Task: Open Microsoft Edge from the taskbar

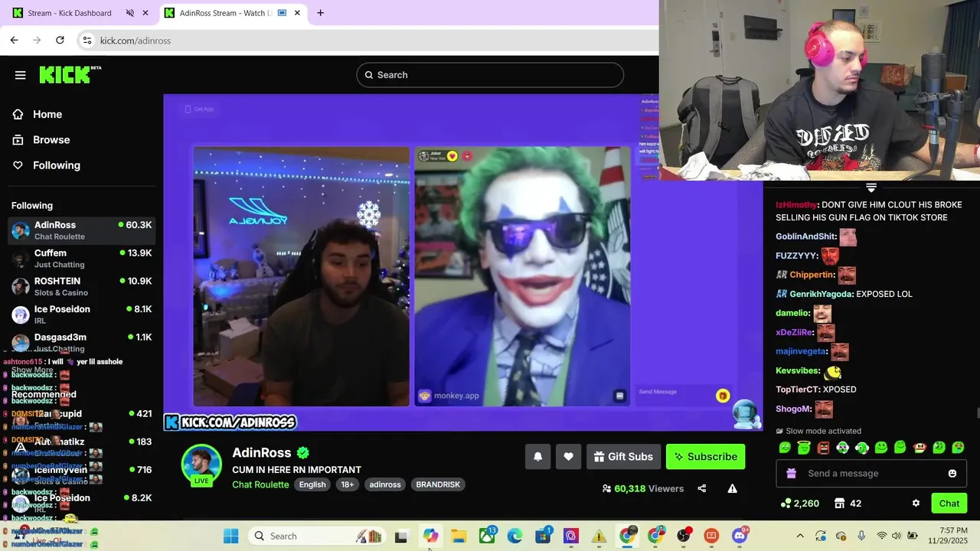Action: pyautogui.click(x=514, y=536)
